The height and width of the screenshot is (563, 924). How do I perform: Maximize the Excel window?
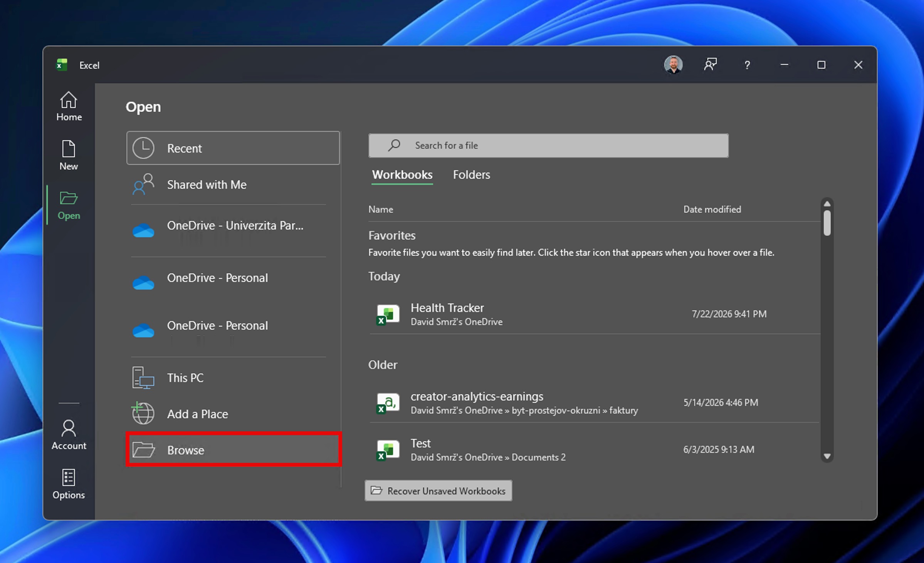(x=821, y=65)
